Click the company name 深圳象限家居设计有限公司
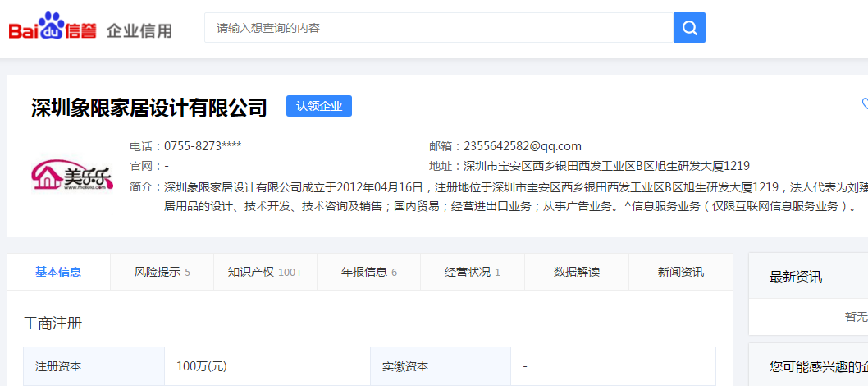This screenshot has width=868, height=386. (x=149, y=108)
